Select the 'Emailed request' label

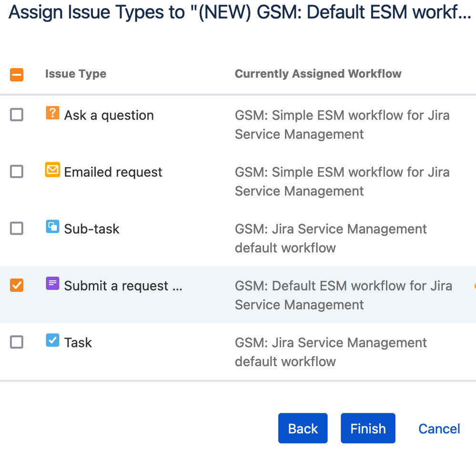113,172
